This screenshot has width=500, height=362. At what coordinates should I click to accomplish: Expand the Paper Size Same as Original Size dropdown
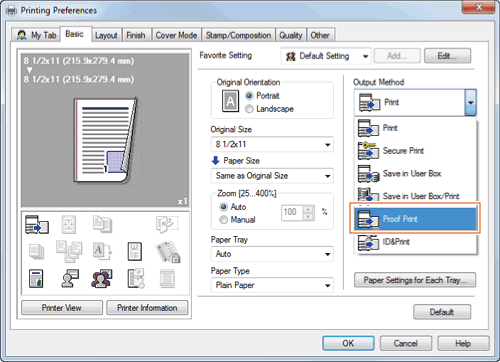[272, 176]
